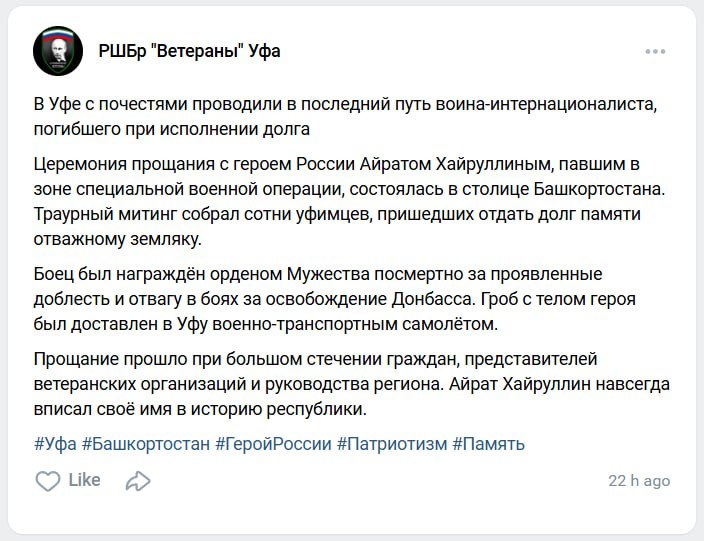Click the РШБр "Ветераны" Уфа group avatar

(x=58, y=51)
